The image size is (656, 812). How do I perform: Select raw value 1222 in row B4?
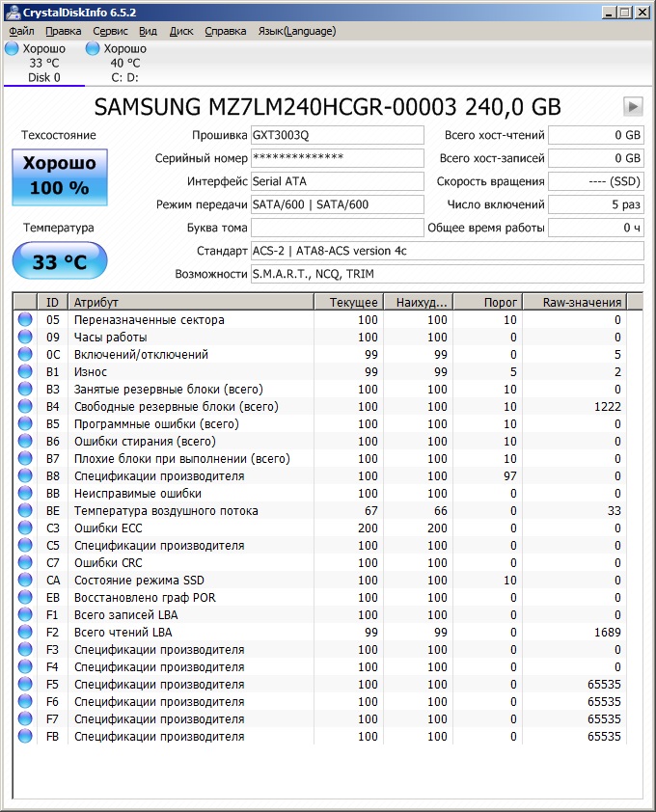[608, 407]
